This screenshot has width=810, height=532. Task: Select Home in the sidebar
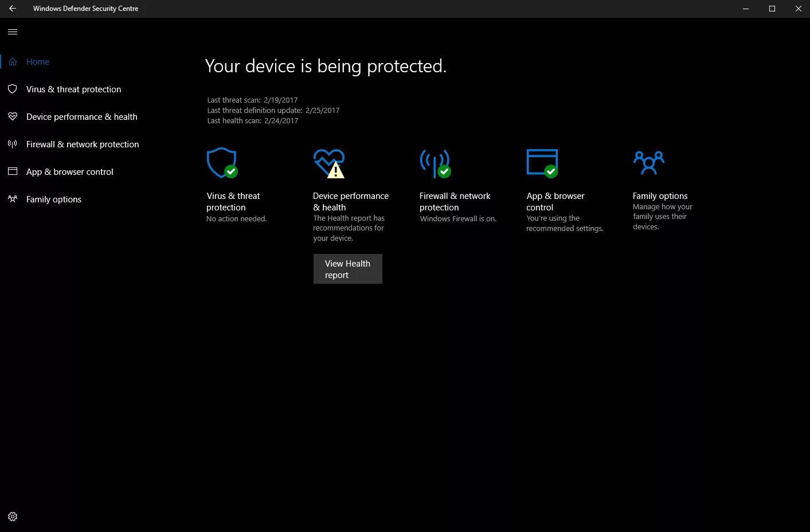38,61
